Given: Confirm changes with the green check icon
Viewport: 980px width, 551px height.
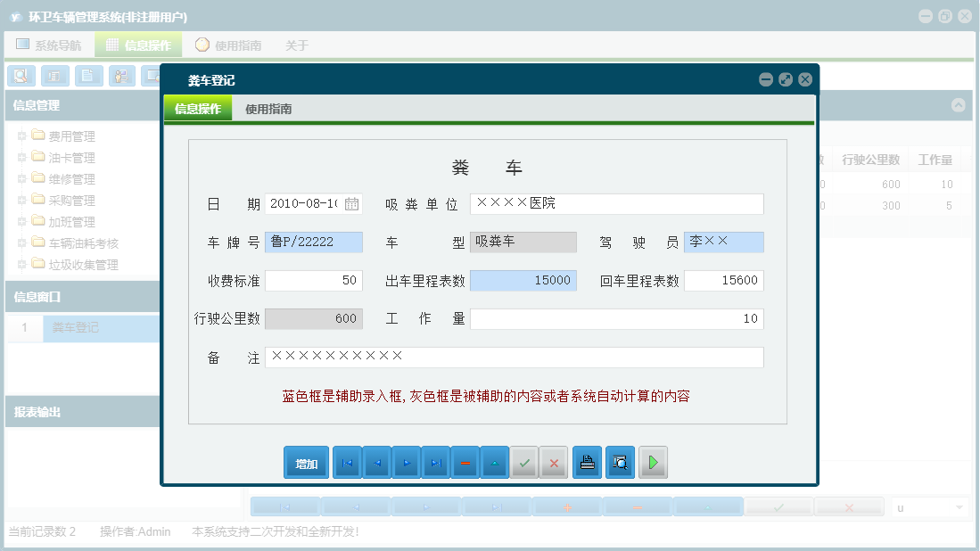Looking at the screenshot, I should point(524,462).
